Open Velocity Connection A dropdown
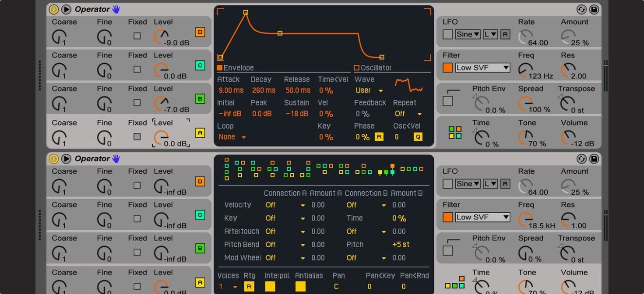This screenshot has width=644, height=294. (286, 205)
